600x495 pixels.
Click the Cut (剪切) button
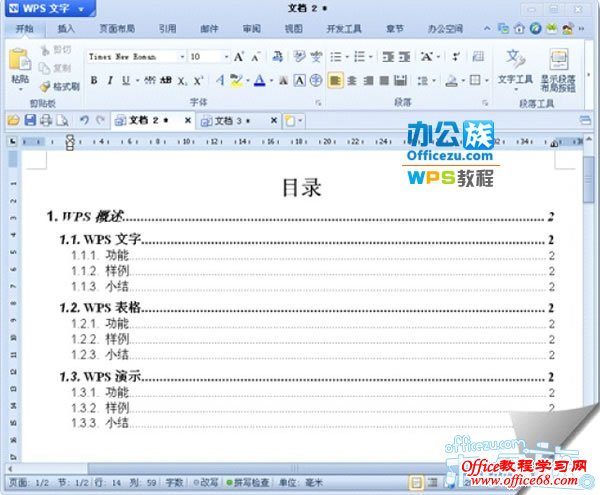(x=56, y=50)
